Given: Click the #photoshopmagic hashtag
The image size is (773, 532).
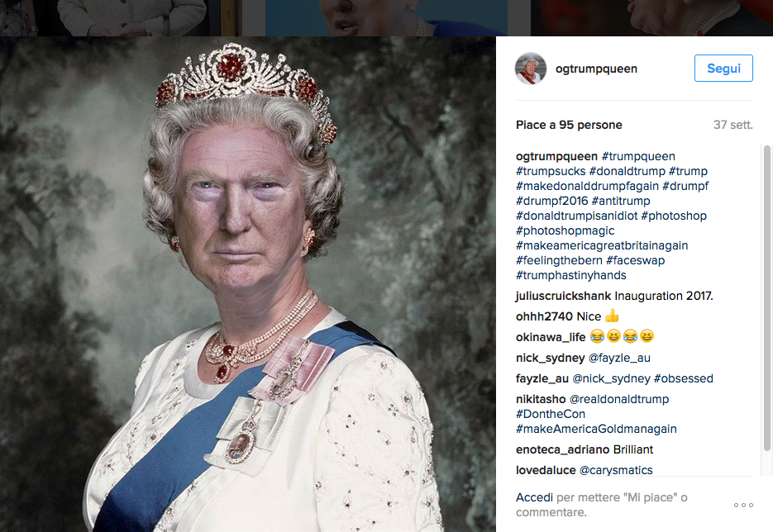Looking at the screenshot, I should (565, 230).
